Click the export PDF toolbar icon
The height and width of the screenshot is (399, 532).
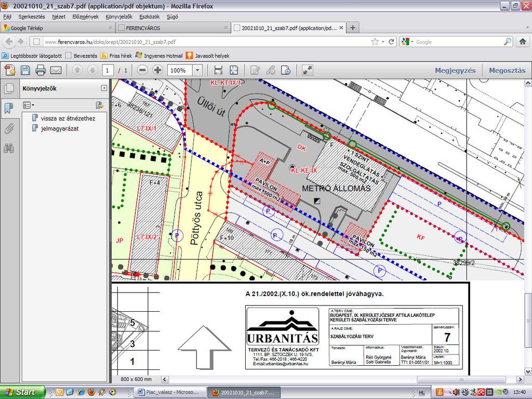click(10, 70)
